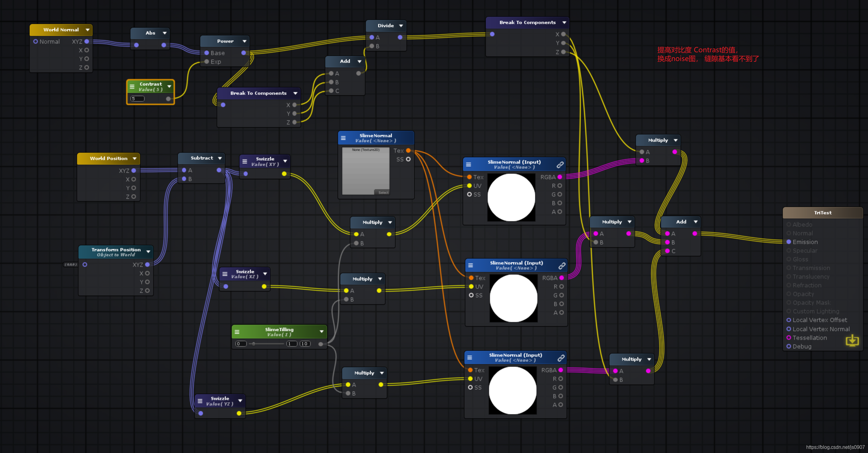Viewport: 868px width, 453px height.
Task: Expand the Contrast node dropdown arrow
Action: [x=169, y=87]
